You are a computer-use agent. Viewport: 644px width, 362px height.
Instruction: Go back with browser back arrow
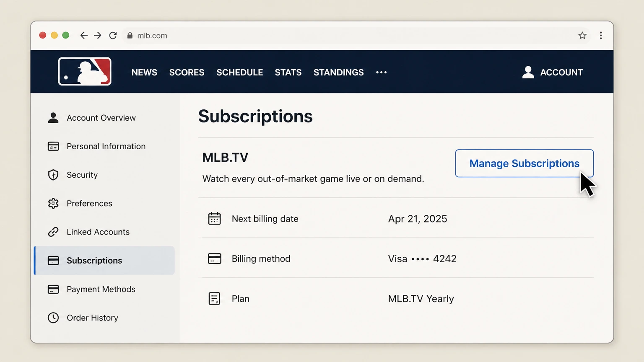(x=84, y=36)
